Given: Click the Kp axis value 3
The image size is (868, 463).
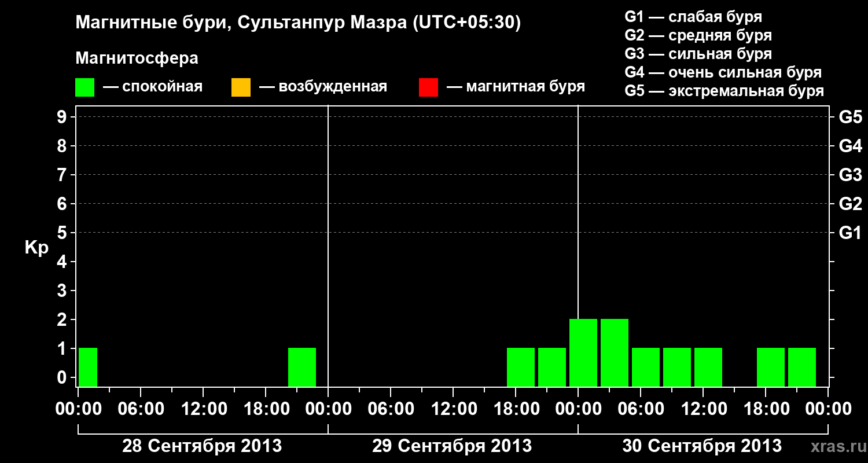Looking at the screenshot, I should click(63, 291).
